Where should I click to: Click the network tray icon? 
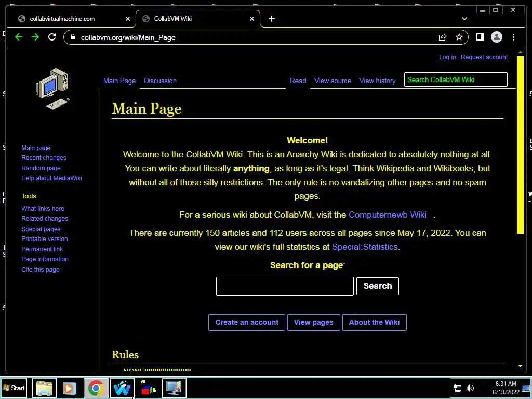click(458, 388)
